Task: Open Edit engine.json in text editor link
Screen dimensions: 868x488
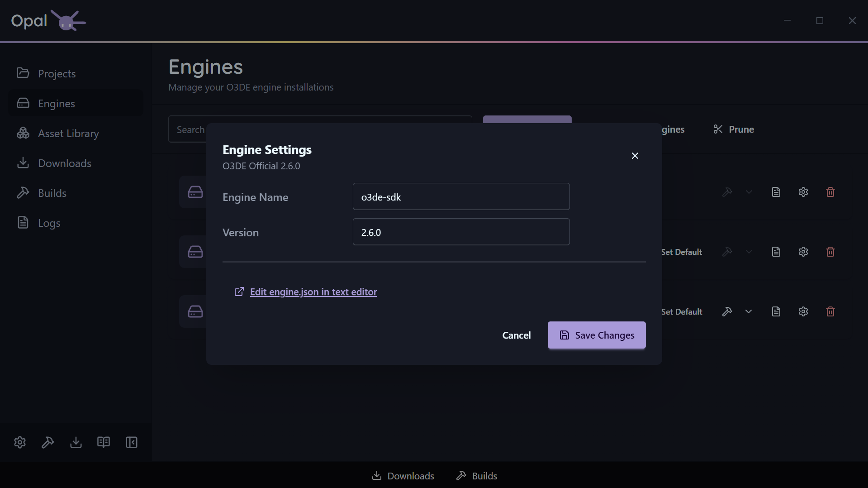Action: [306, 292]
